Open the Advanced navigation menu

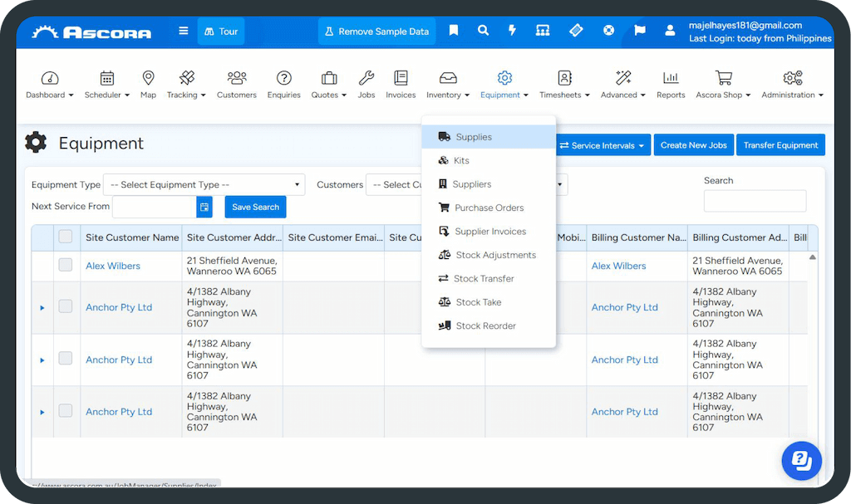pyautogui.click(x=623, y=84)
